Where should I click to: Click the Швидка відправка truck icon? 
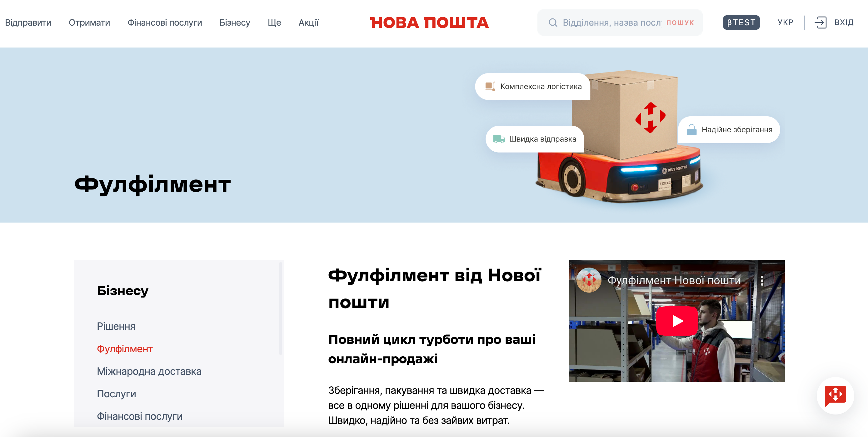499,139
